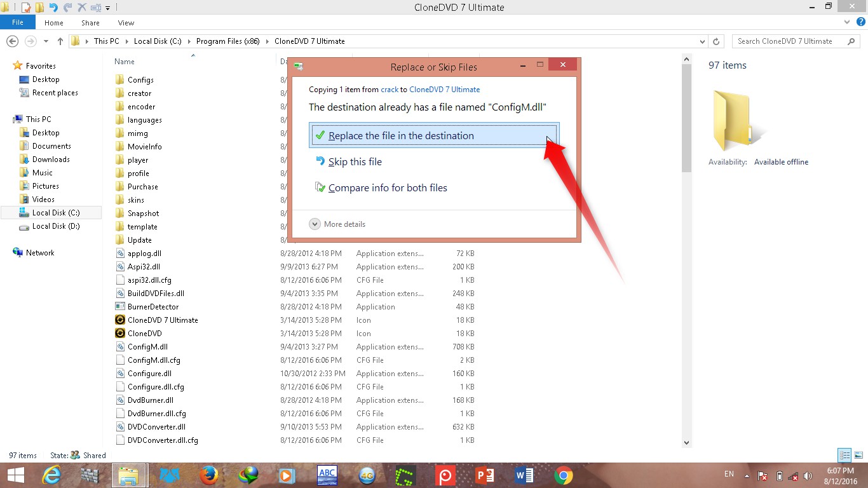Open Network in navigation pane

pyautogui.click(x=40, y=253)
